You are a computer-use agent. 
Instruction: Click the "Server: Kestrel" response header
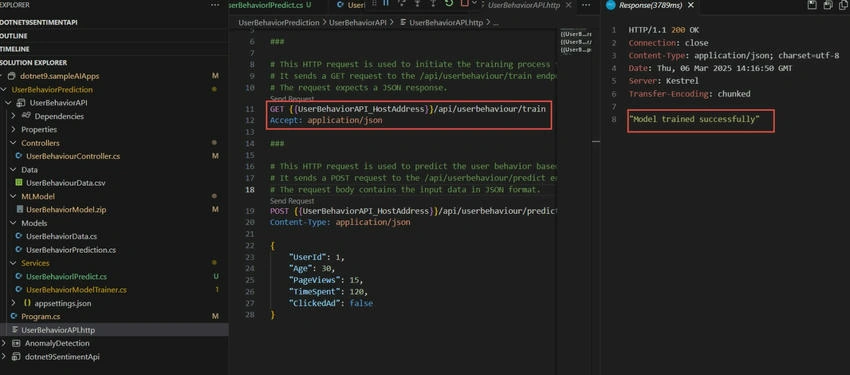(664, 81)
